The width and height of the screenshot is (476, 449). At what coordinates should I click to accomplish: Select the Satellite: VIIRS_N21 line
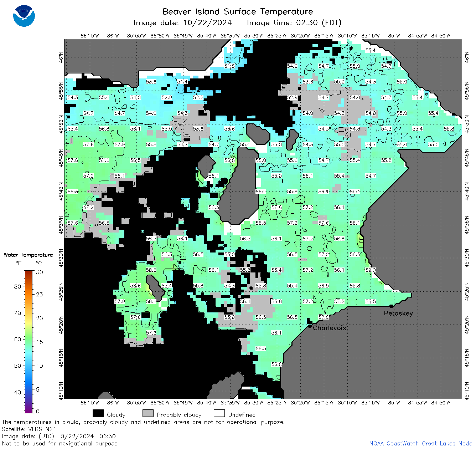[x=29, y=429]
